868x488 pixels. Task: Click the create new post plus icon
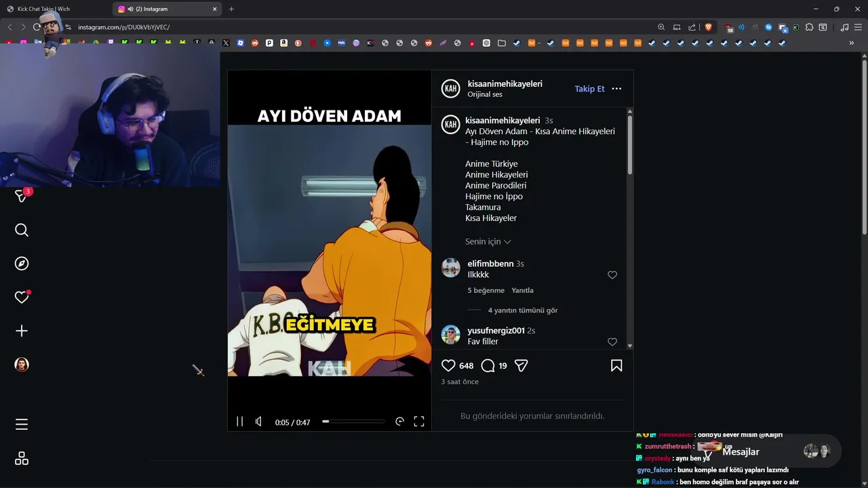(x=22, y=331)
